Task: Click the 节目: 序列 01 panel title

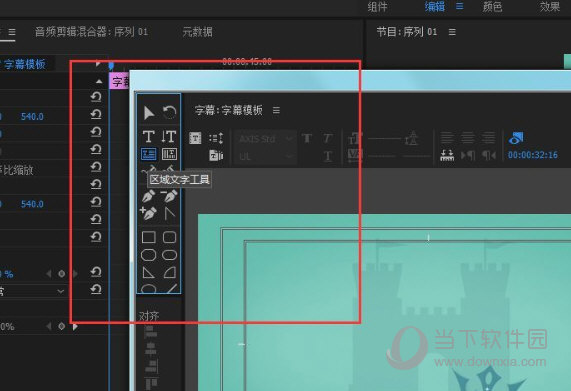Action: [406, 32]
